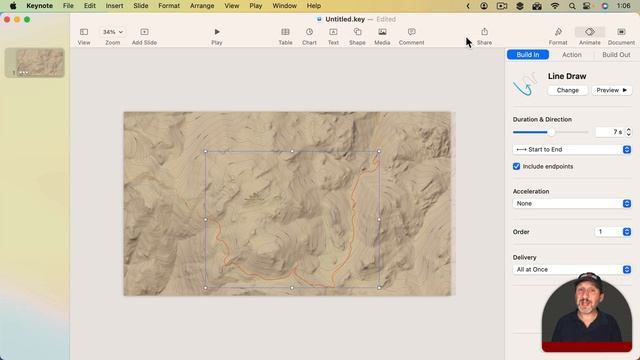Screen dimensions: 640x360
Task: Open the Window menu
Action: (284, 6)
